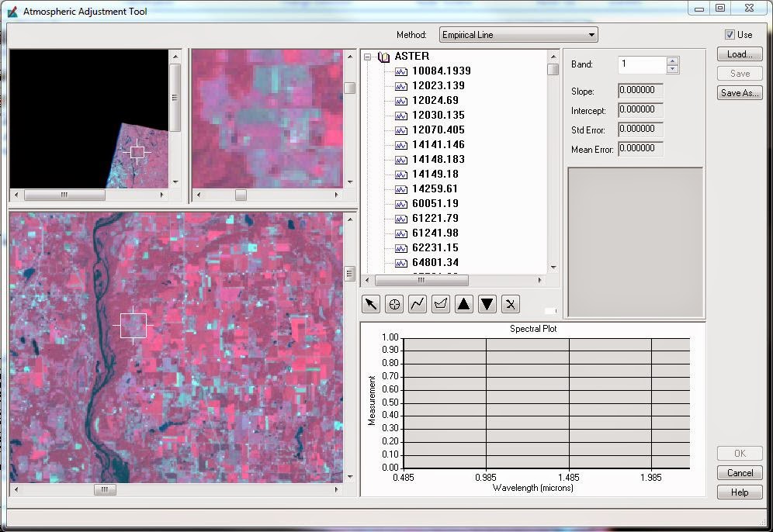Click the Help button

tap(738, 492)
